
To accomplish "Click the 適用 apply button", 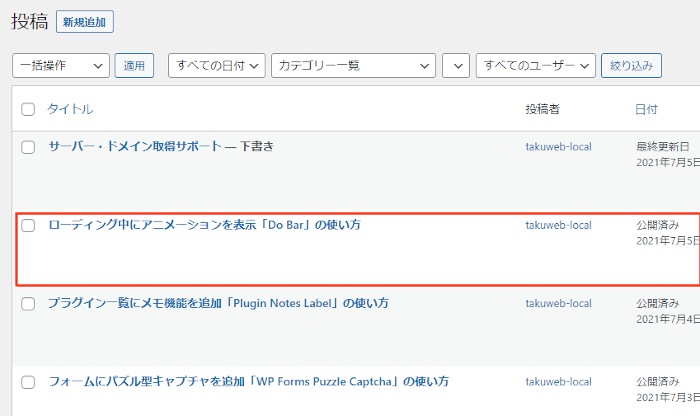I will pyautogui.click(x=134, y=66).
